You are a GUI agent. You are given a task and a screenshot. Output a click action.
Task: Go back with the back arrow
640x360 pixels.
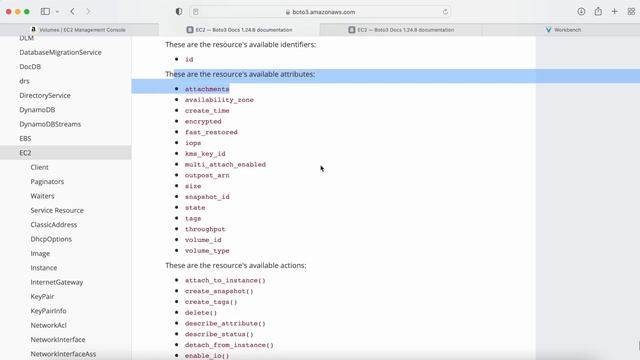[73, 11]
